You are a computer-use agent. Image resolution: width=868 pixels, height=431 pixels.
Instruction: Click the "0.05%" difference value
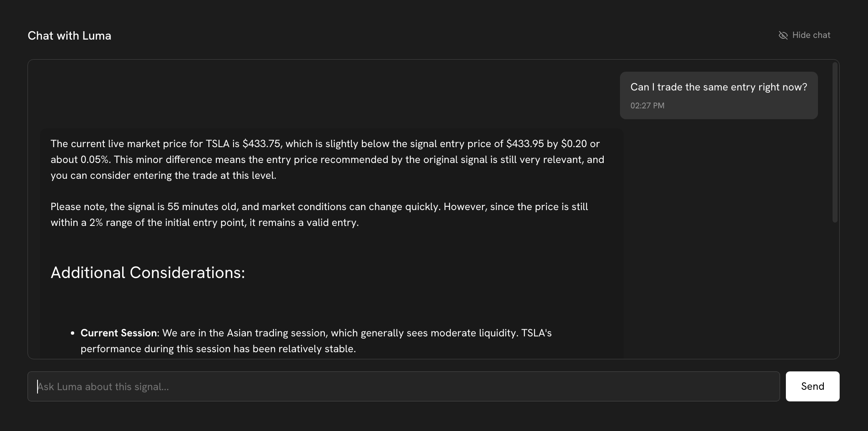click(94, 160)
